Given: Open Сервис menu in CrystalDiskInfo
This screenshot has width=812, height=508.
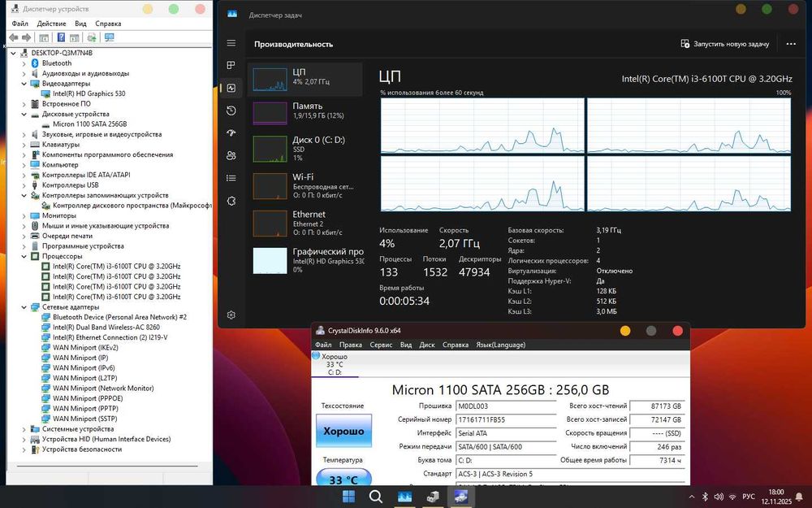Looking at the screenshot, I should click(381, 345).
